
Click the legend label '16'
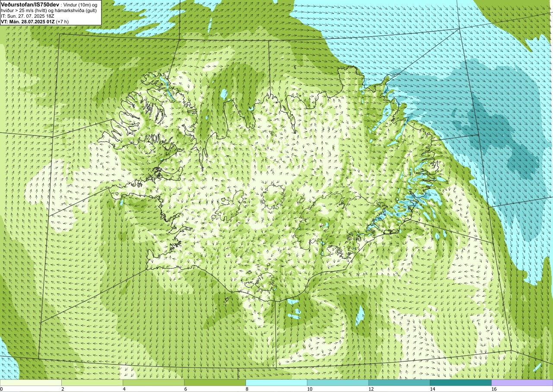click(x=494, y=389)
